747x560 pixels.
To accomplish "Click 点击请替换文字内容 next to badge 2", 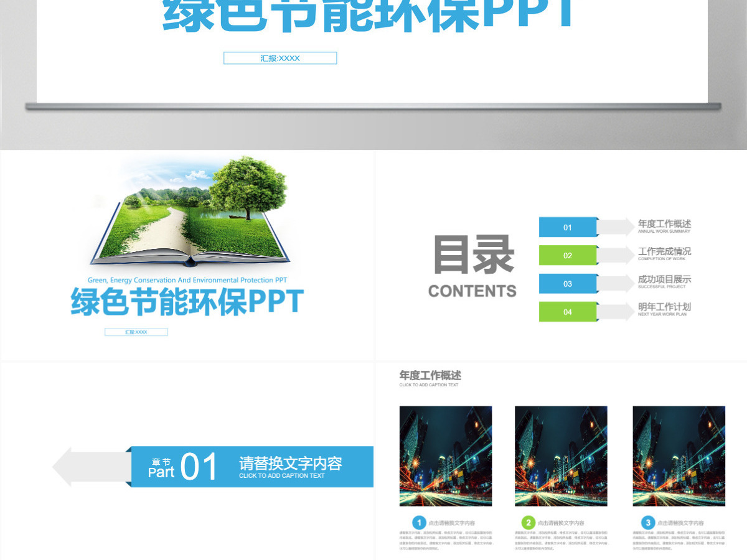I will (561, 523).
